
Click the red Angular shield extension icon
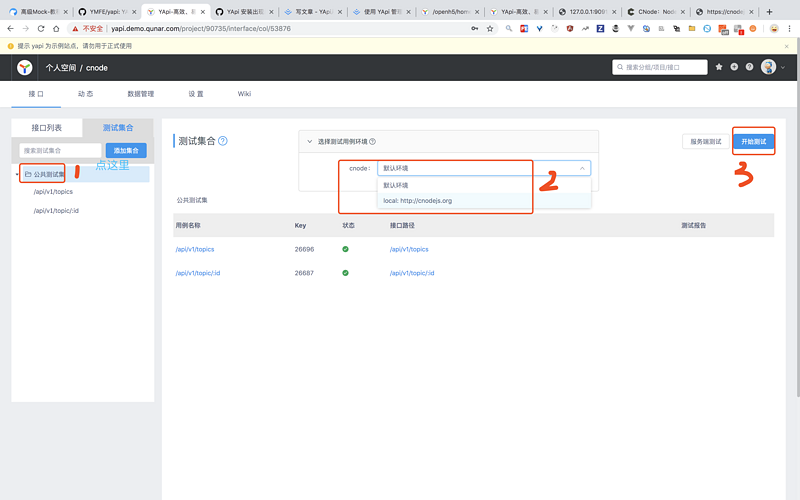[570, 29]
